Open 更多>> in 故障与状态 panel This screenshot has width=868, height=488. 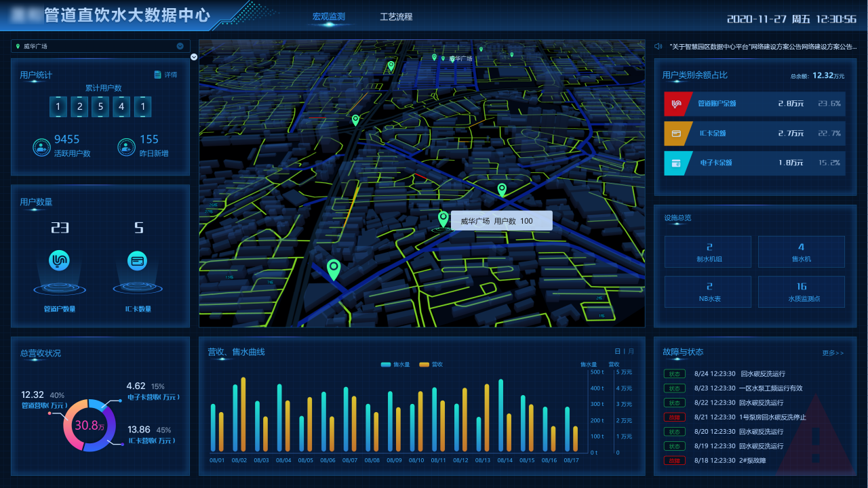pyautogui.click(x=833, y=353)
